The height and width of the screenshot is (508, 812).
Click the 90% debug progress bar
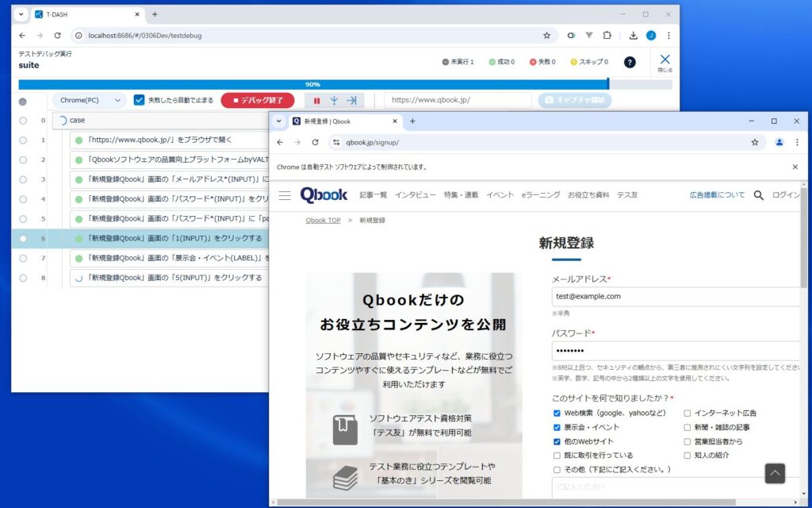point(345,84)
